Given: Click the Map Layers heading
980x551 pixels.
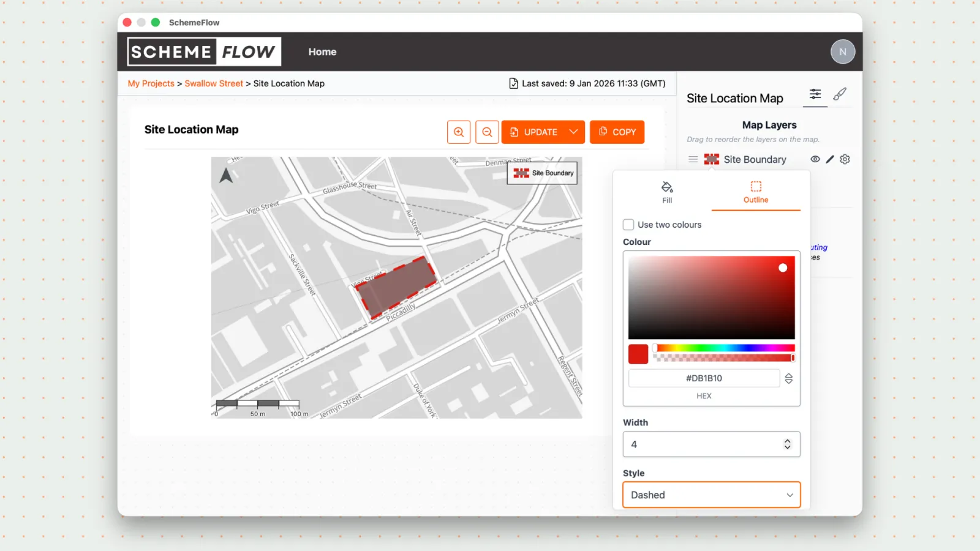Looking at the screenshot, I should [x=769, y=125].
